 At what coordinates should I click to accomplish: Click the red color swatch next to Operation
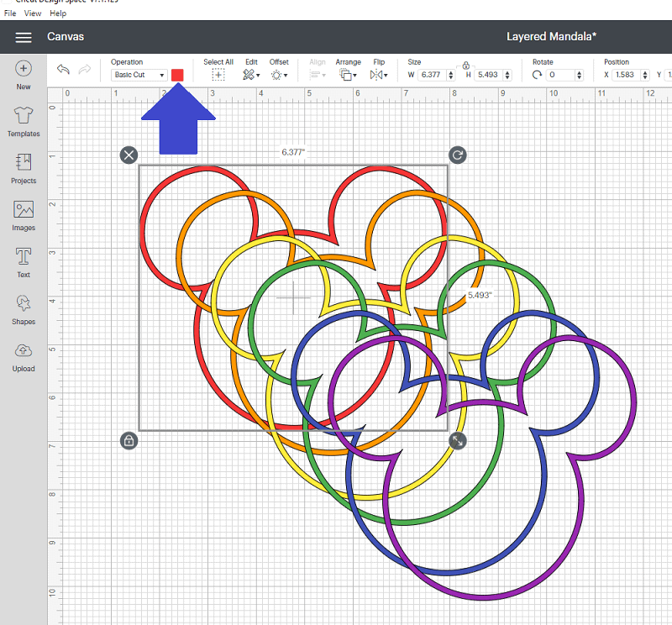click(177, 75)
